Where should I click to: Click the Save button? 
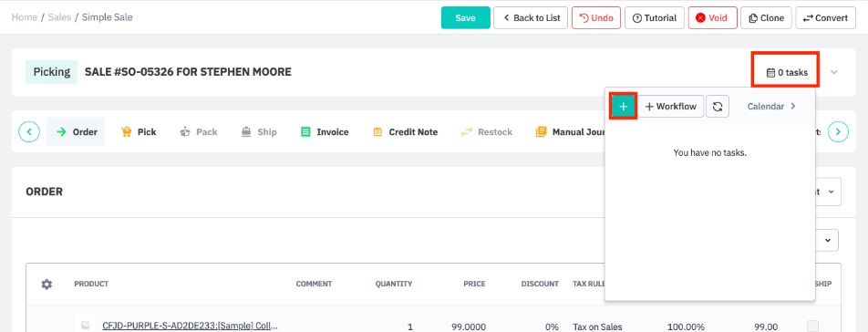(x=466, y=17)
